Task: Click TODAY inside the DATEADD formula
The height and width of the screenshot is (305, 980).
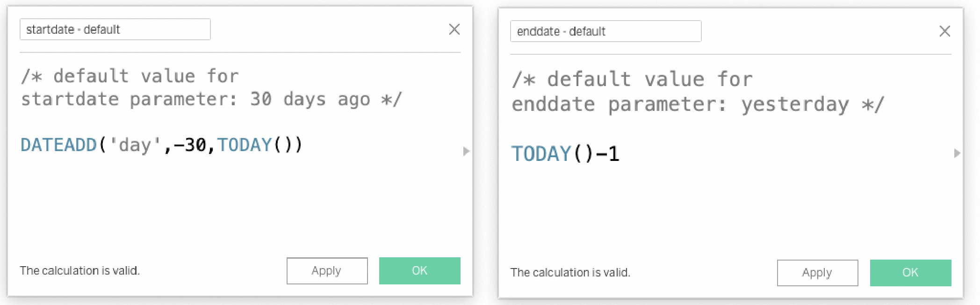Action: [x=245, y=145]
